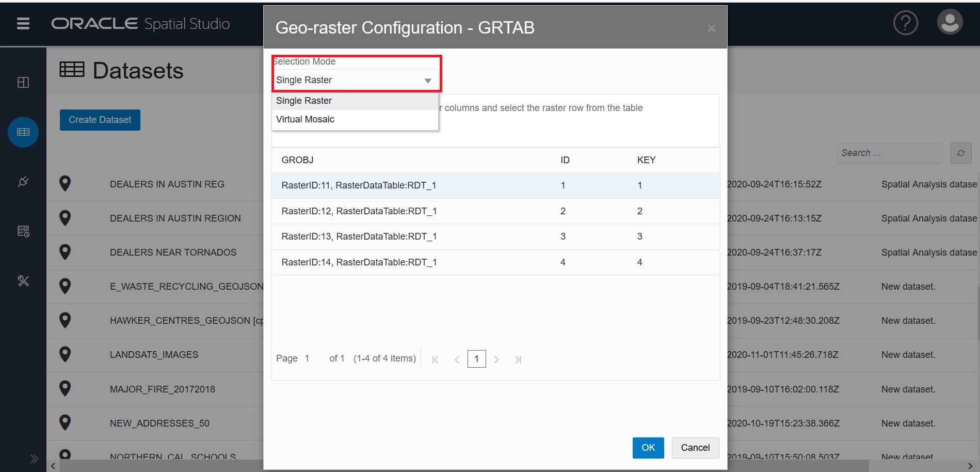The image size is (980, 472).
Task: Open the help question mark icon
Action: click(x=905, y=23)
